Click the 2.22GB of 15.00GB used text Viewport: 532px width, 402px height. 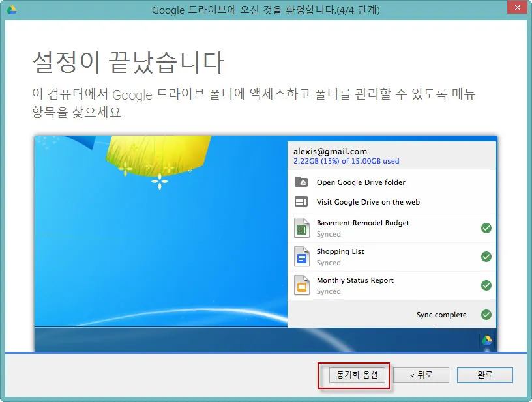tap(346, 161)
